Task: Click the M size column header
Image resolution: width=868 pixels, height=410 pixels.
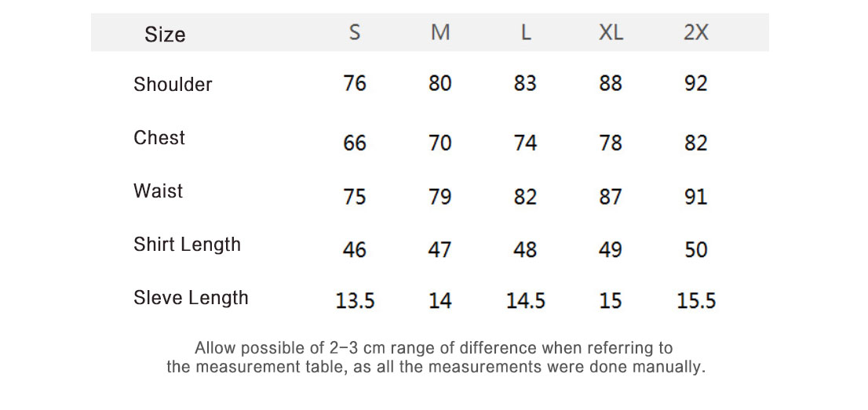Action: (x=440, y=33)
